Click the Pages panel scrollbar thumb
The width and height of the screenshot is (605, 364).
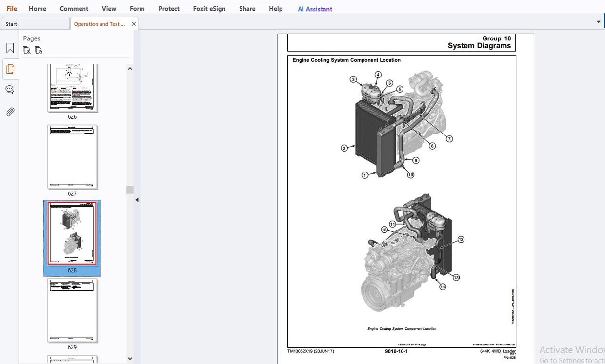[130, 190]
